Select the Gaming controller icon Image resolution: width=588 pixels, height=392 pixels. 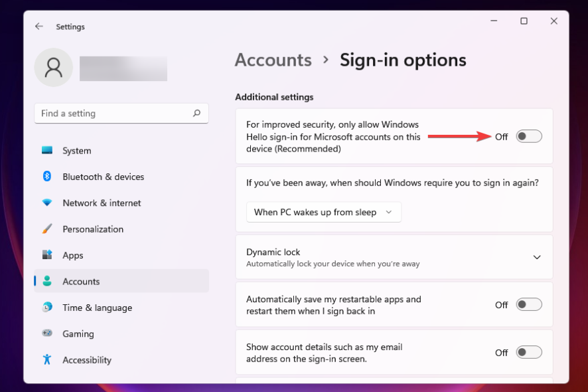[x=47, y=334]
